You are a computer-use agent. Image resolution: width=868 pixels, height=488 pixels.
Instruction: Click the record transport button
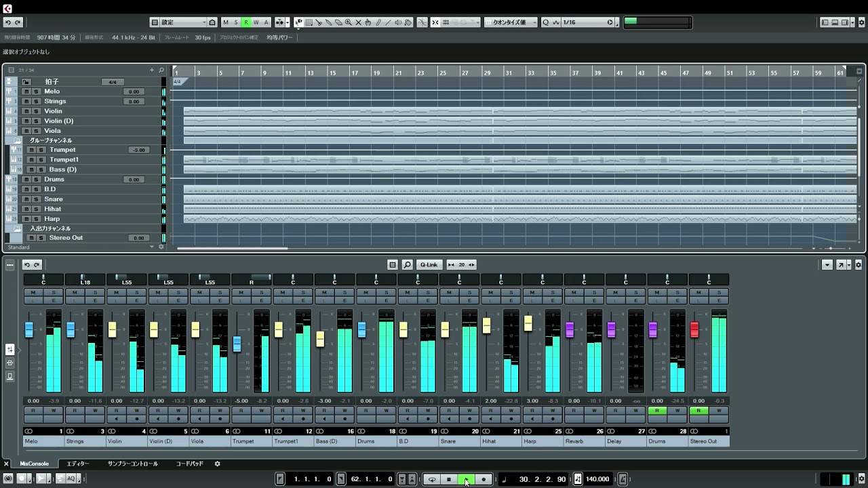point(483,479)
